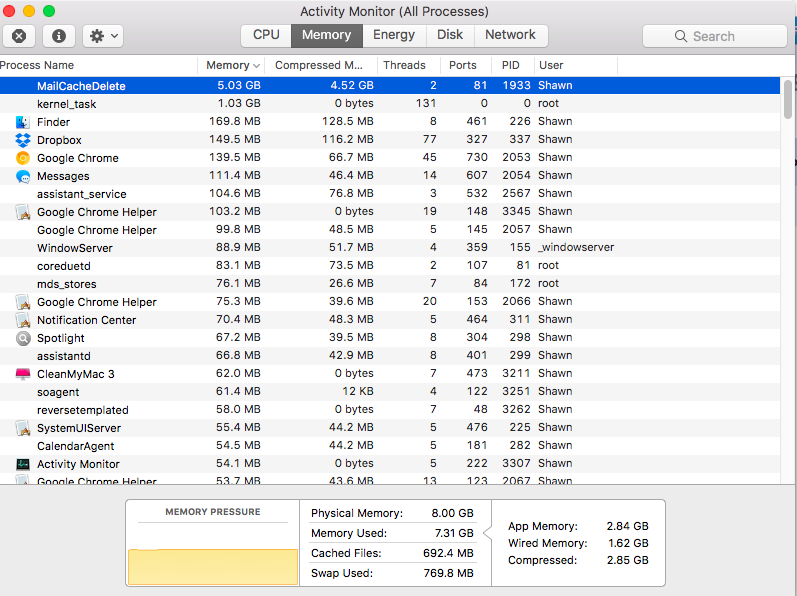Select the CalendarAgent process

click(390, 446)
